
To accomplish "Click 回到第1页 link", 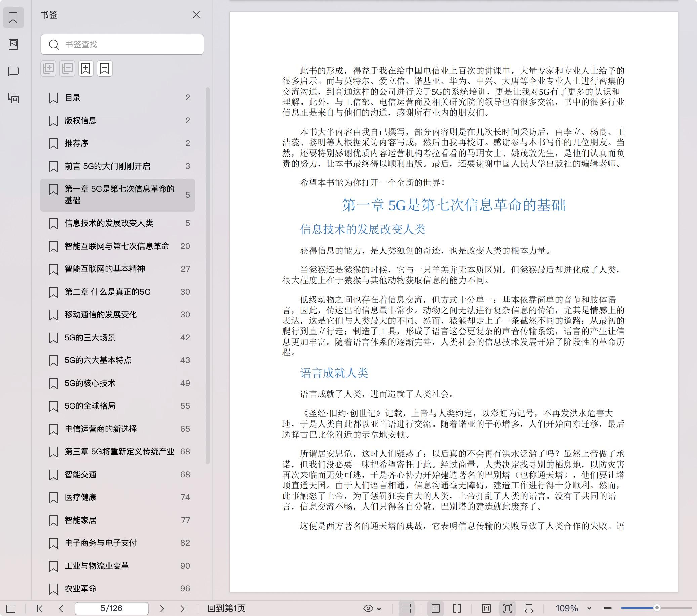I will tap(226, 608).
